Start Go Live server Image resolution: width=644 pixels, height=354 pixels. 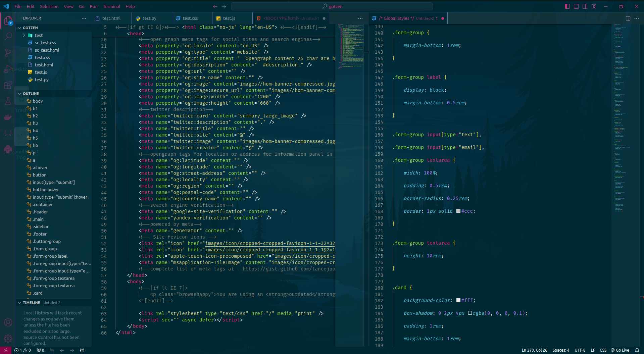click(620, 350)
